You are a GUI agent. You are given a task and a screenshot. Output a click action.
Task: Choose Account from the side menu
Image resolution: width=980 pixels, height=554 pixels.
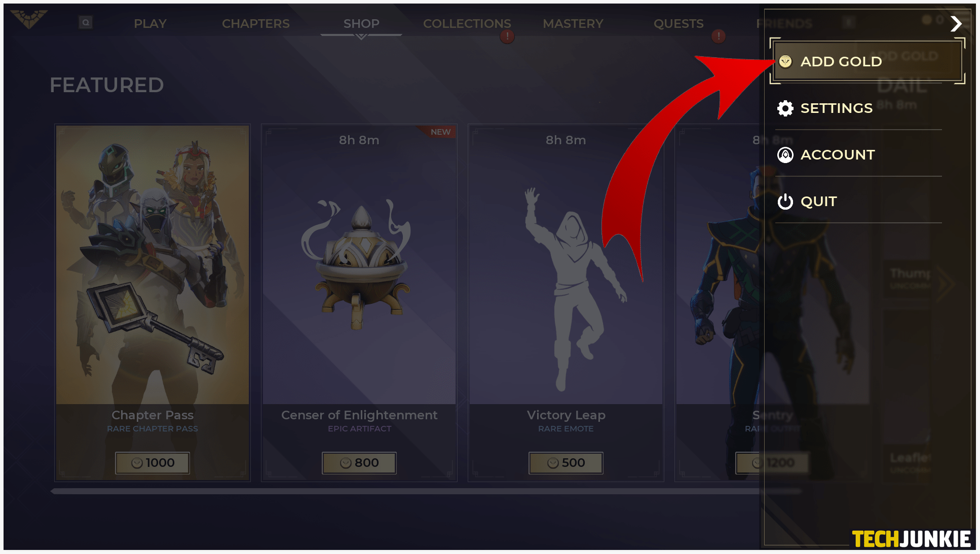pyautogui.click(x=858, y=155)
